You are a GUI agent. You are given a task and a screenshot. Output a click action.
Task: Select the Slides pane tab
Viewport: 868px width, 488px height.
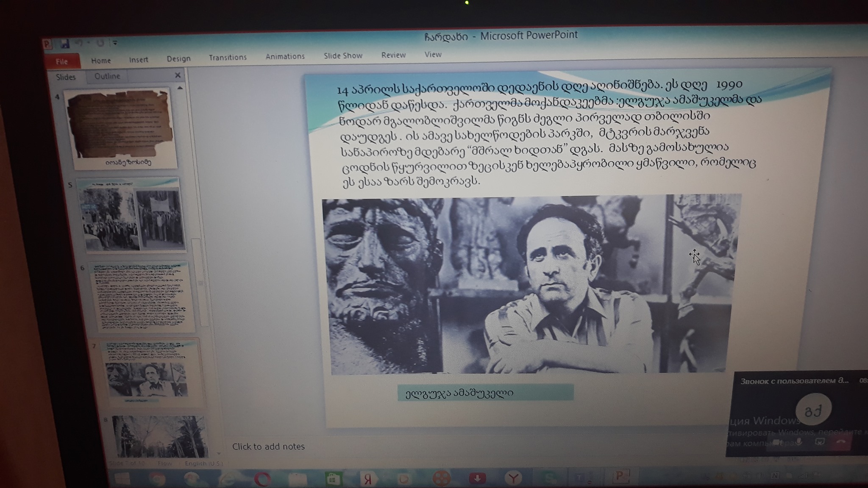click(66, 77)
